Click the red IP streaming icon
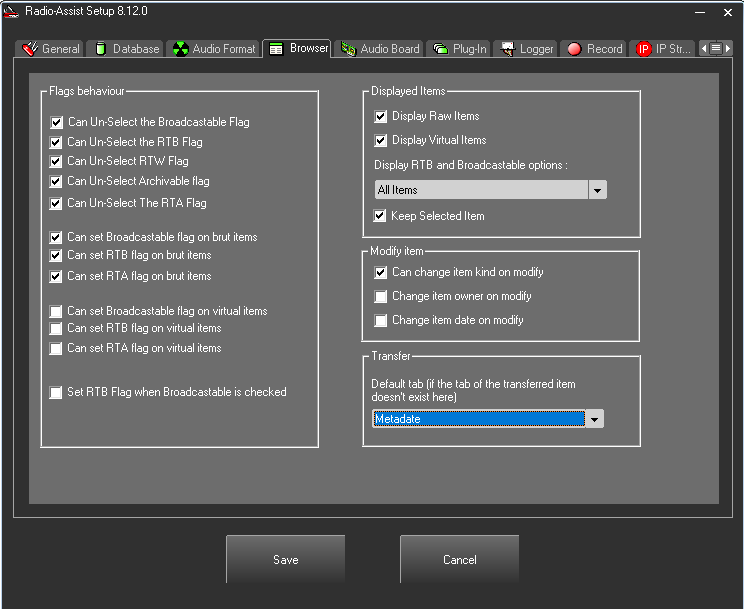The image size is (744, 609). (x=644, y=49)
